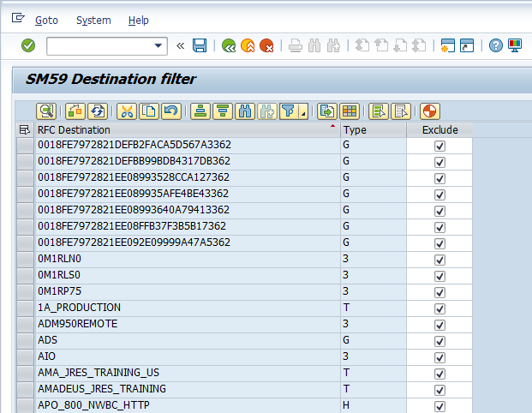The height and width of the screenshot is (413, 532).
Task: Click inside the command input field
Action: (99, 45)
